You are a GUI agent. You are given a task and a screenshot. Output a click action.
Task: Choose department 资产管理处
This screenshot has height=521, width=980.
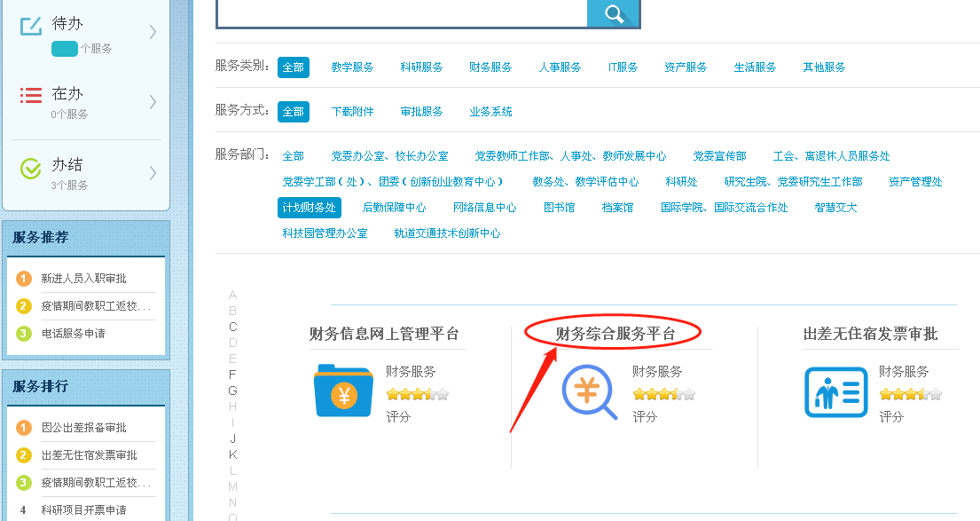click(915, 181)
